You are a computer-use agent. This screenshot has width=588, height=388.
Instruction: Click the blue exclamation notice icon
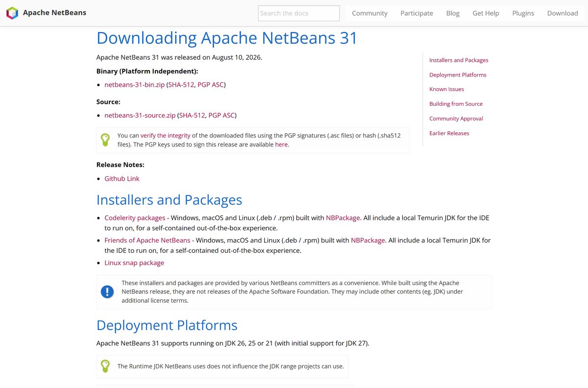(107, 291)
